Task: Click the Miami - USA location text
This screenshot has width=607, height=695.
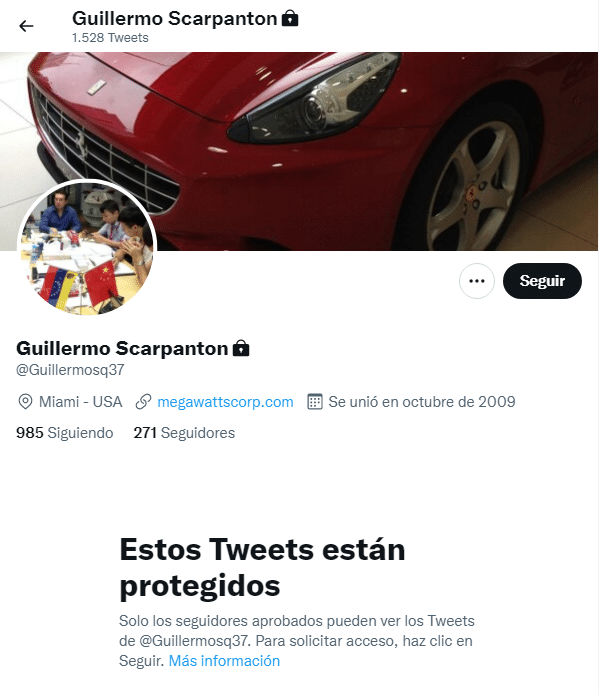Action: (x=80, y=402)
